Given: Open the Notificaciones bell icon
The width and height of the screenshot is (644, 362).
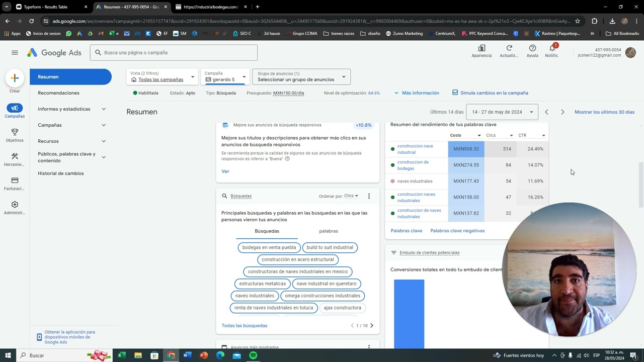Looking at the screenshot, I should coord(552,48).
